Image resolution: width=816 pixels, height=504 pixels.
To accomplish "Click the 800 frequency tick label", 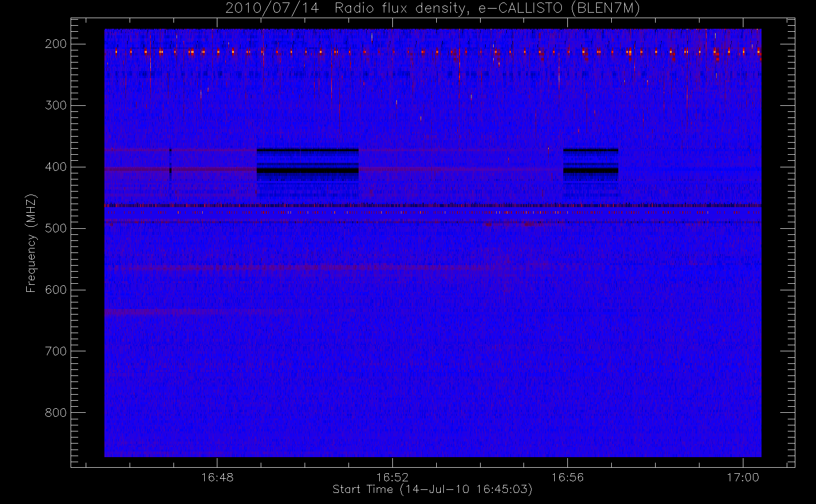I will pos(56,413).
